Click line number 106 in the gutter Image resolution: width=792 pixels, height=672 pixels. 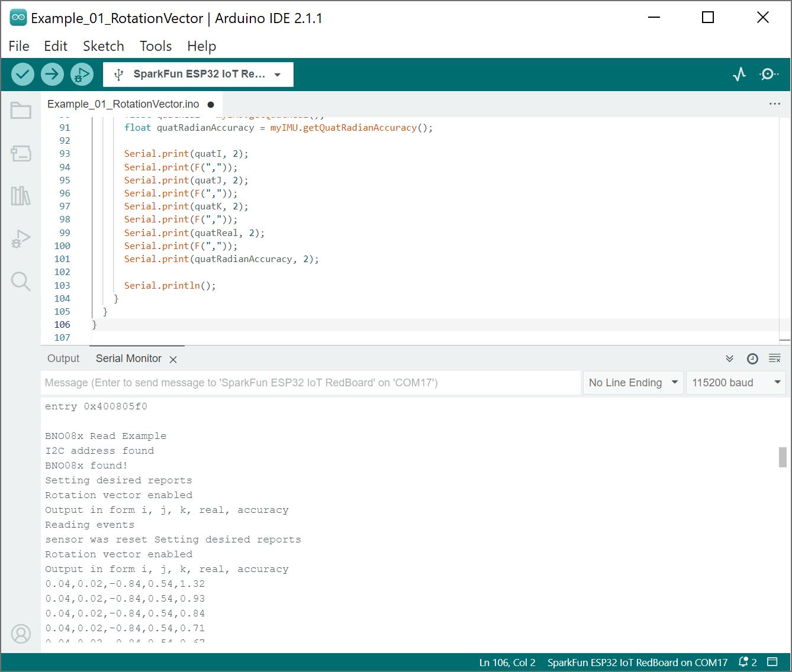click(x=62, y=325)
